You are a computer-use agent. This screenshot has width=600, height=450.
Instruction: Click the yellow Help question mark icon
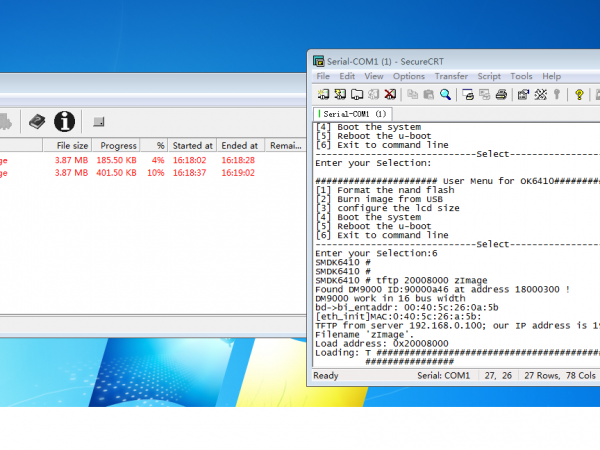[x=579, y=95]
